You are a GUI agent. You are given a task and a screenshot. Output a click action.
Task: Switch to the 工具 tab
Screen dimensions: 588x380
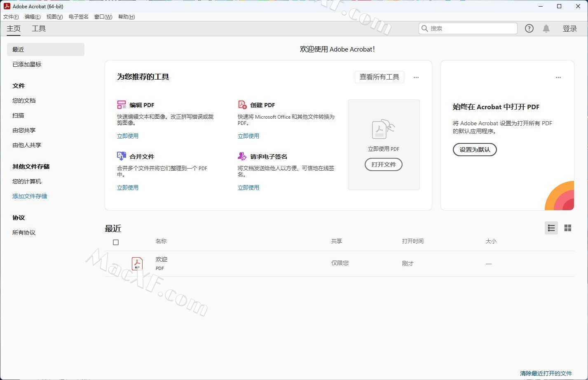point(39,28)
